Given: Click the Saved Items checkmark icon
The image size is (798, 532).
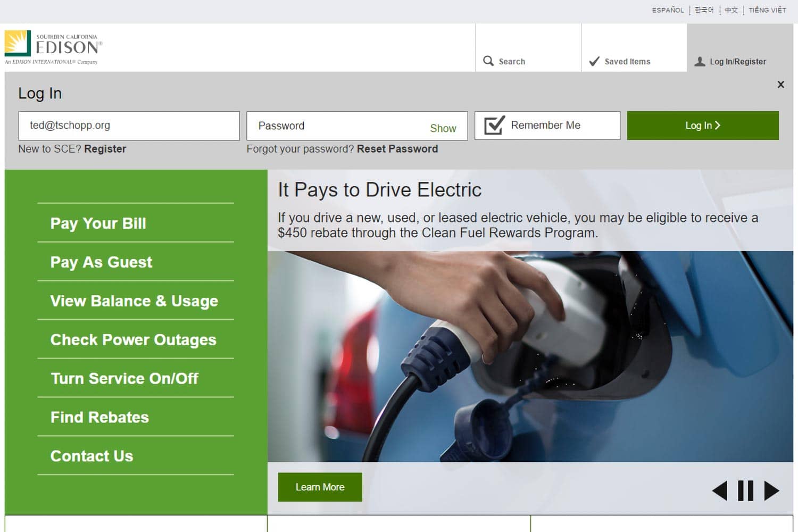Looking at the screenshot, I should 594,61.
